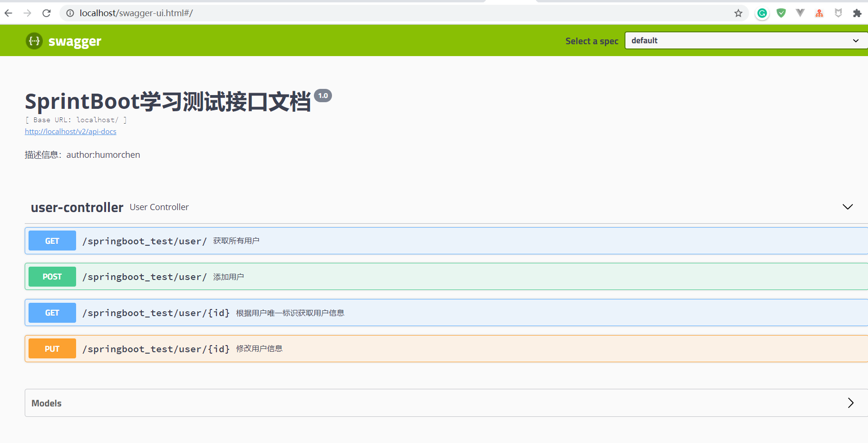This screenshot has height=443, width=868.
Task: Open the http://localhost/v2/api-docs link
Action: pyautogui.click(x=70, y=131)
